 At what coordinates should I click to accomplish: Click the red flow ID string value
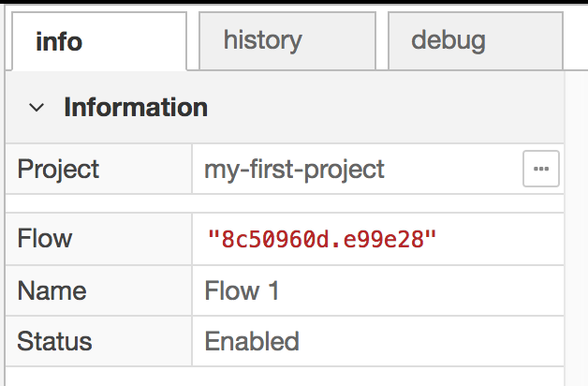322,238
